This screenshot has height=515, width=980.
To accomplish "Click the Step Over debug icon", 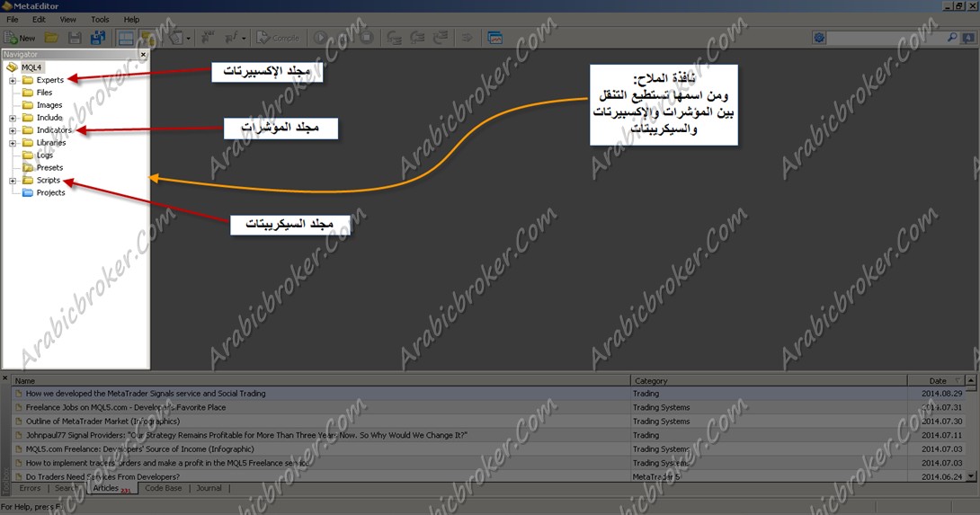I will pos(417,38).
